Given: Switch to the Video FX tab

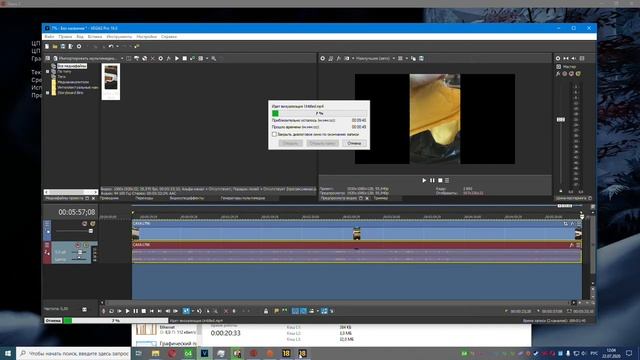Looking at the screenshot, I should (187, 198).
